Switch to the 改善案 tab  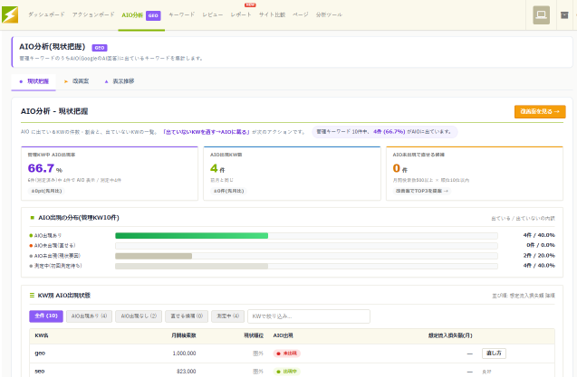pyautogui.click(x=77, y=81)
